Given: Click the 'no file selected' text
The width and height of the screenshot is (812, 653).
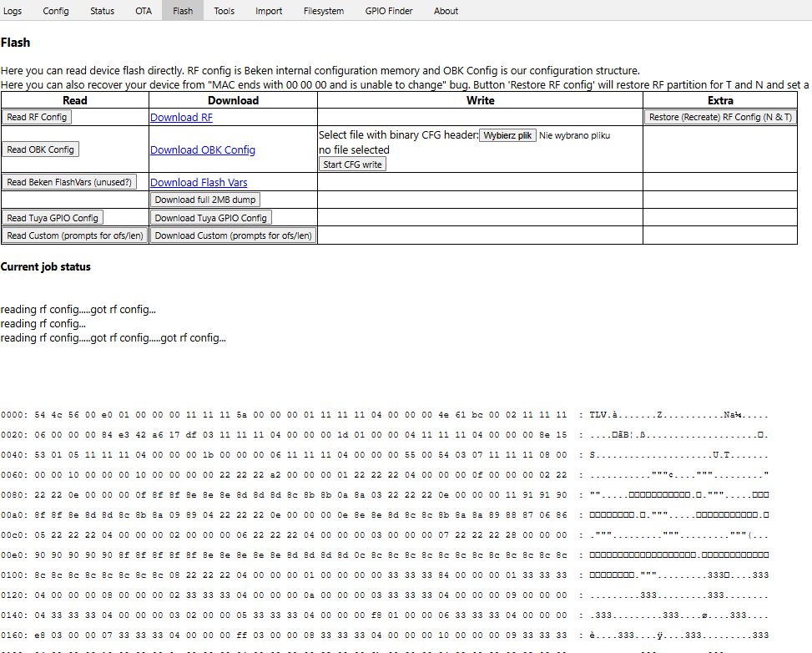Looking at the screenshot, I should (354, 149).
